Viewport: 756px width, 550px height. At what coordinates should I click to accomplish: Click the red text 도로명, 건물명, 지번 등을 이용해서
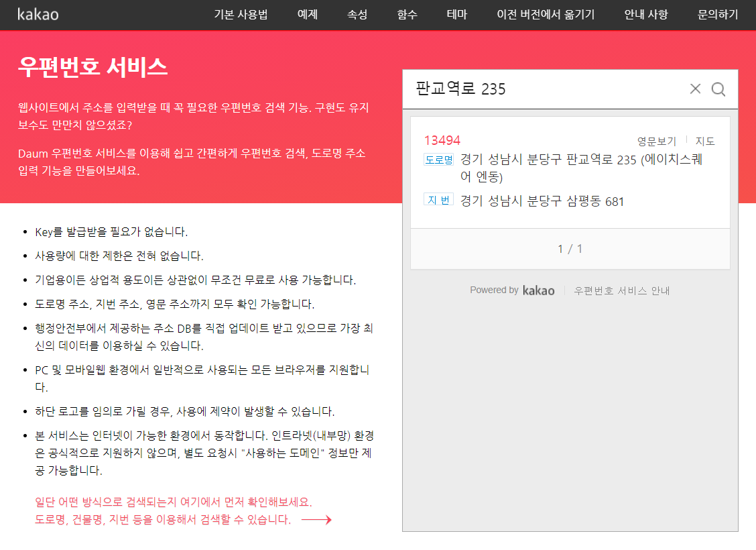click(x=163, y=520)
